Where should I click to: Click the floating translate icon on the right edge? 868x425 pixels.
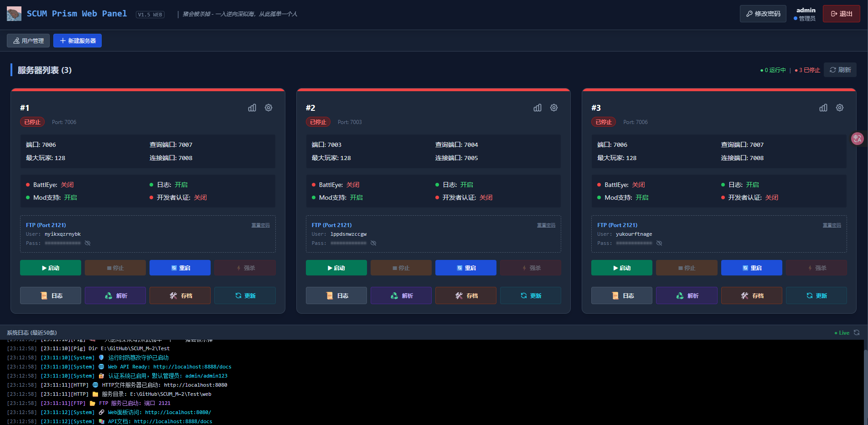pyautogui.click(x=858, y=139)
